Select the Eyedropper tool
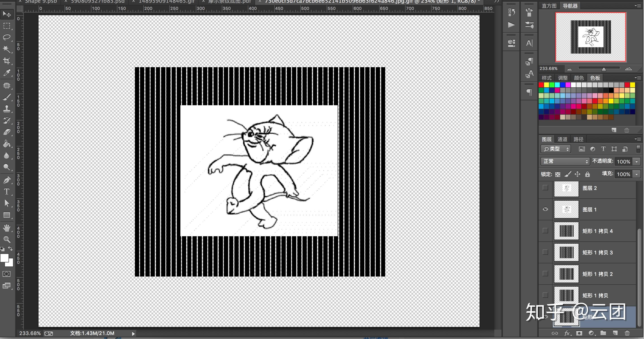 (7, 73)
